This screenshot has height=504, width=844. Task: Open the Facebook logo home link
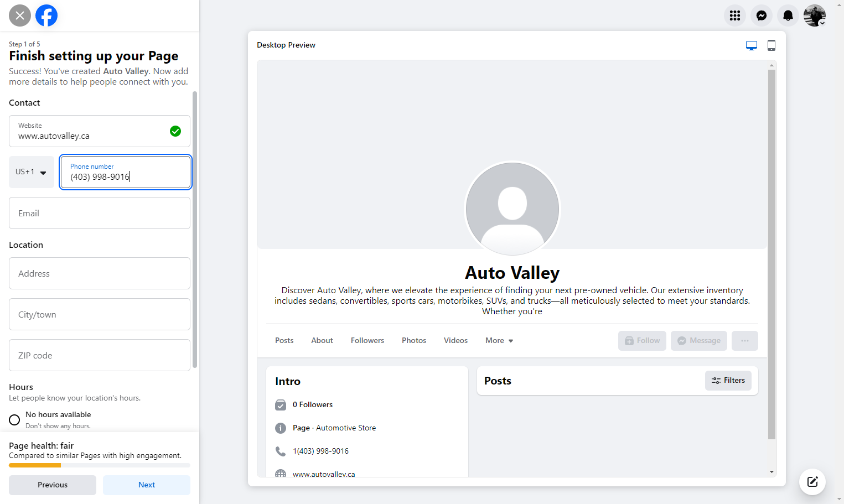[x=46, y=15]
